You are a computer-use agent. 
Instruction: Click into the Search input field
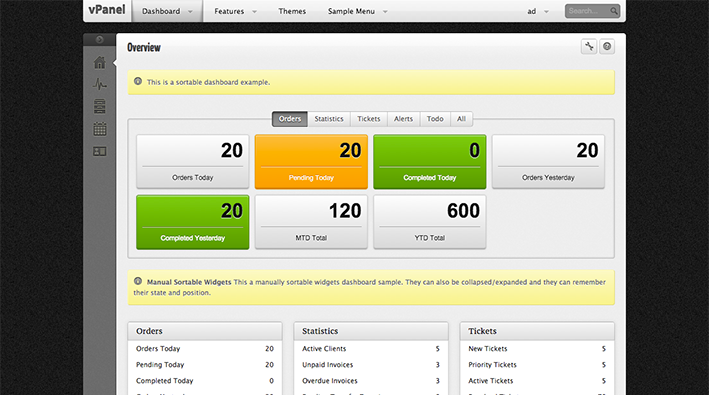[x=587, y=11]
